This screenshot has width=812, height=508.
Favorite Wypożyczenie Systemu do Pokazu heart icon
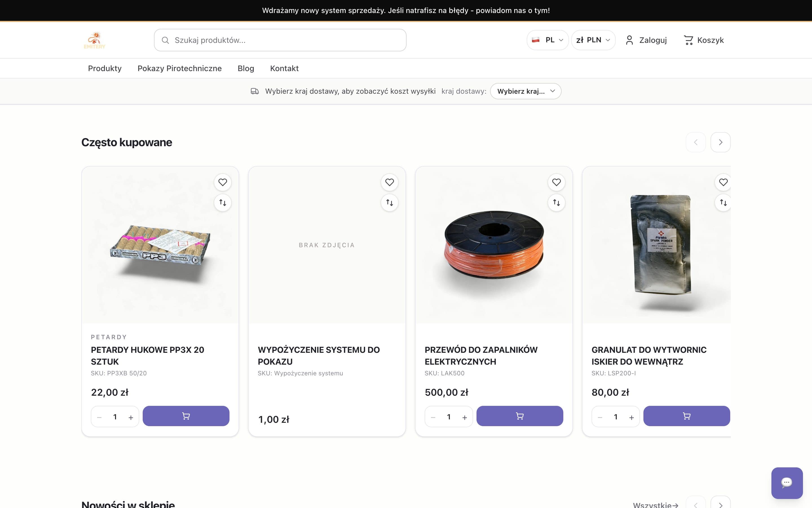[390, 182]
